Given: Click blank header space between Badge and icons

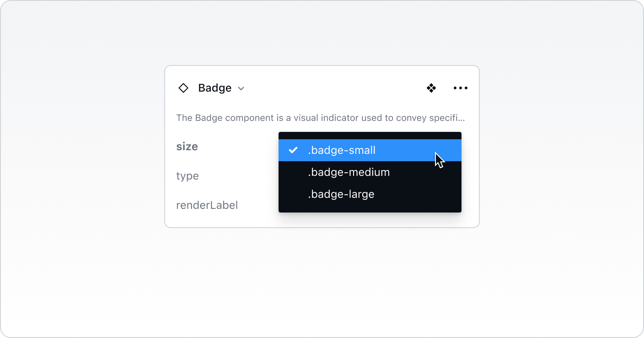Looking at the screenshot, I should [x=334, y=88].
